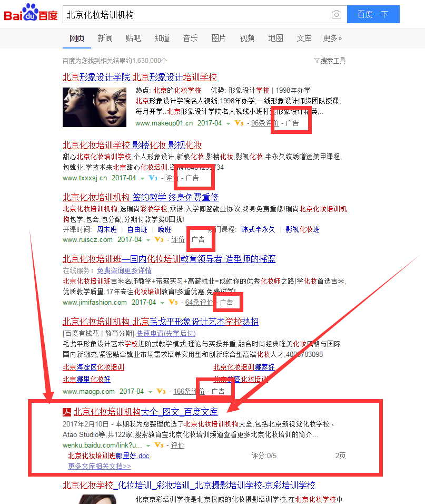Click the 周末班 sublink
Screen dimensions: 425x504
107,229
